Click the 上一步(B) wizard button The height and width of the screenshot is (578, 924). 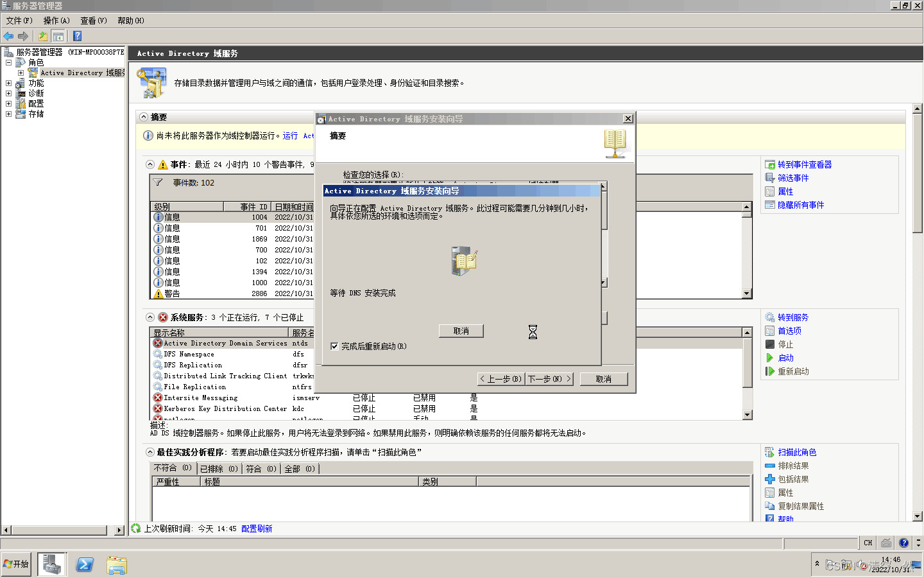click(x=501, y=379)
